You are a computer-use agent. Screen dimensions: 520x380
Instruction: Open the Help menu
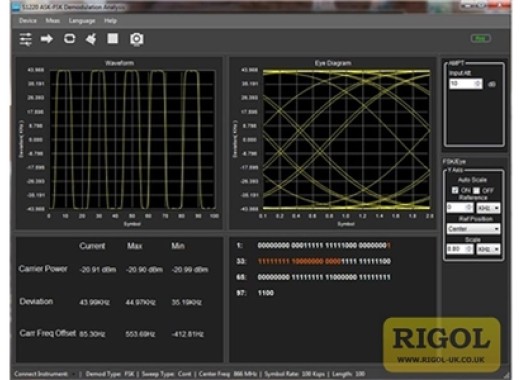point(110,21)
